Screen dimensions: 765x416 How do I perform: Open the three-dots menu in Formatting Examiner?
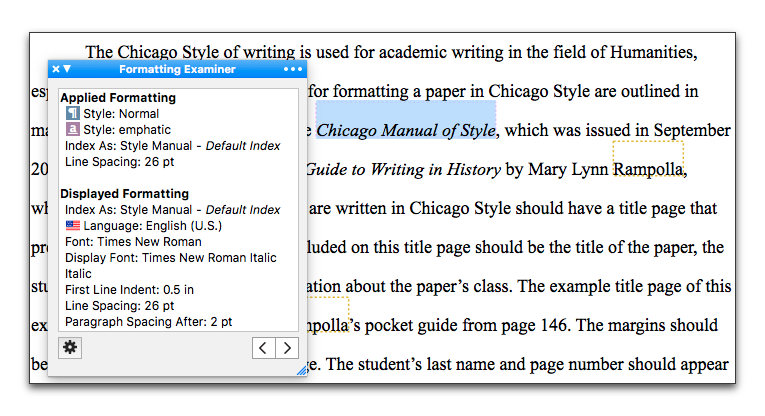click(293, 69)
